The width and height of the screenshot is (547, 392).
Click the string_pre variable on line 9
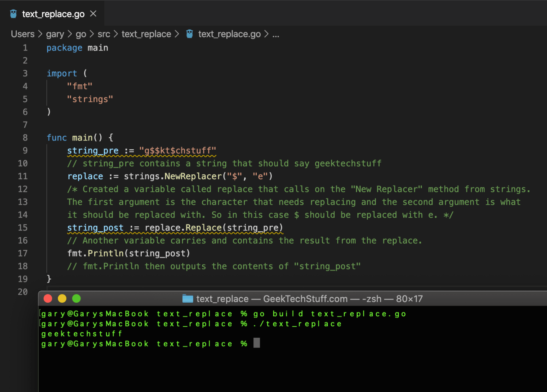pyautogui.click(x=93, y=151)
